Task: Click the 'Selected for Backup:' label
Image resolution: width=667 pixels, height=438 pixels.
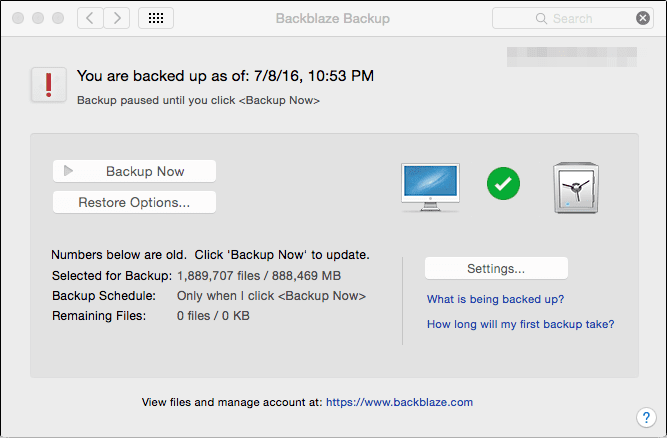Action: tap(112, 276)
